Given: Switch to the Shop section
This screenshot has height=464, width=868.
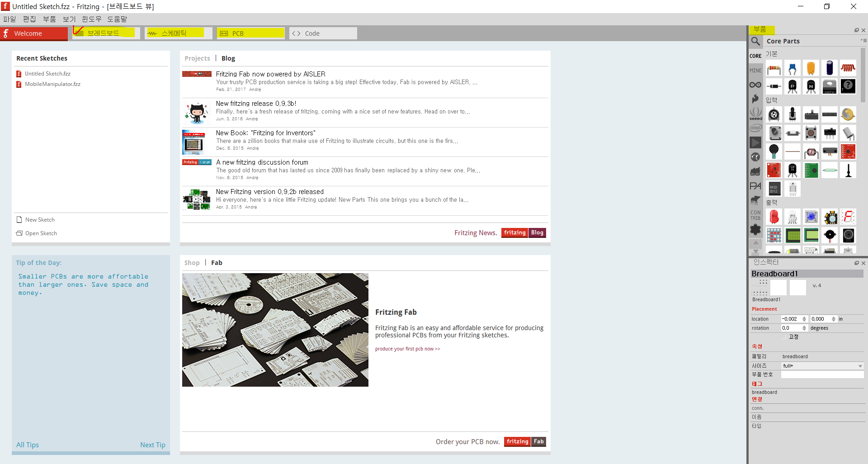Looking at the screenshot, I should 192,263.
